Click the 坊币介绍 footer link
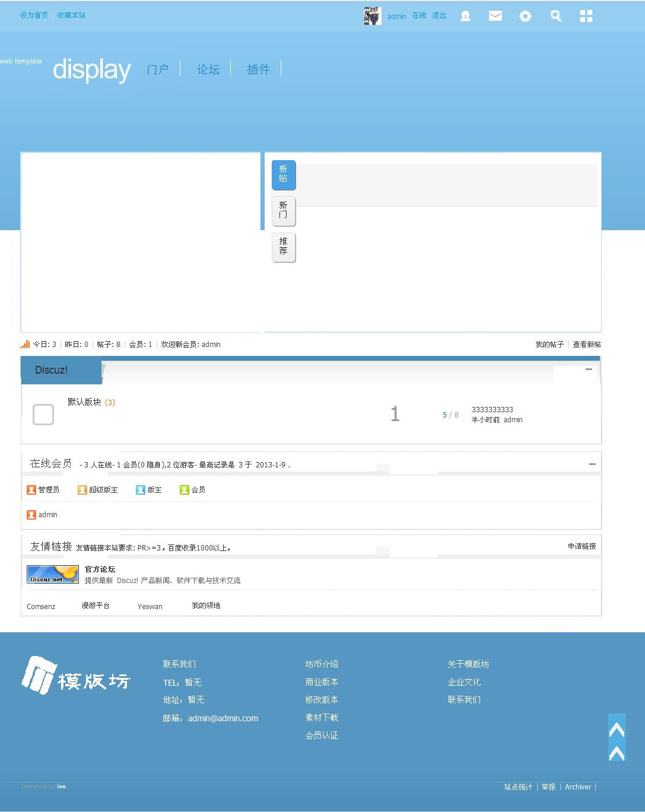This screenshot has height=812, width=645. [322, 664]
